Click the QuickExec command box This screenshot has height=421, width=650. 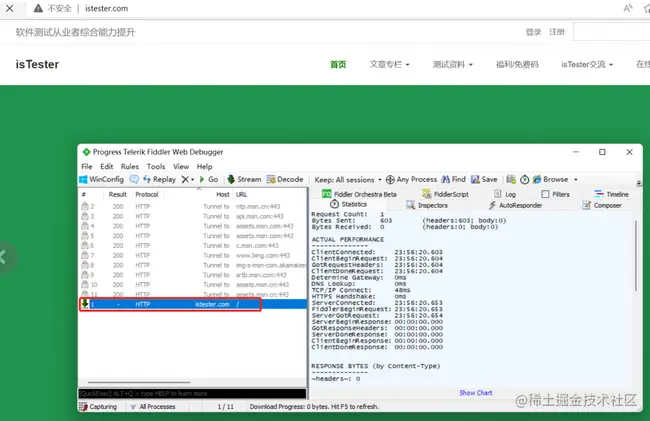click(192, 393)
